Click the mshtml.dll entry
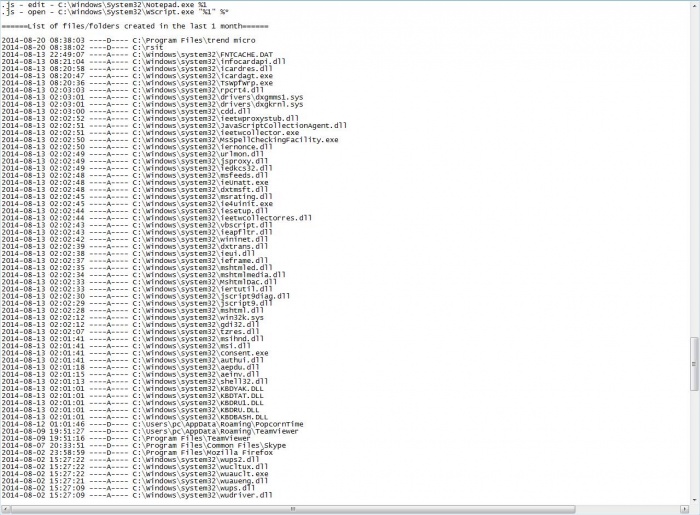Viewport: 700px width, 515px height. point(133,311)
